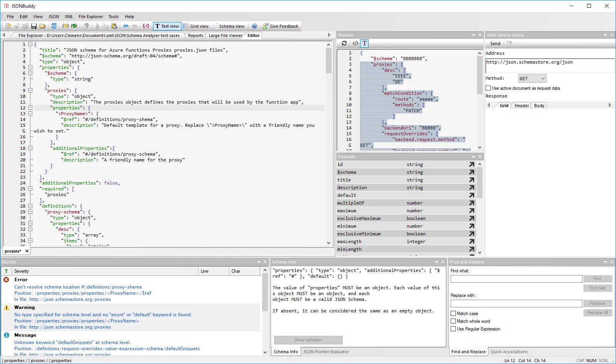The image size is (616, 364).
Task: Enable 'Use active document as request data'
Action: click(488, 88)
